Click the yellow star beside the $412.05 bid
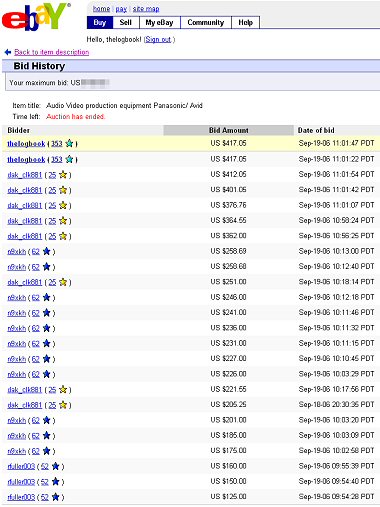Screen dimensions: 380x507 (63, 175)
